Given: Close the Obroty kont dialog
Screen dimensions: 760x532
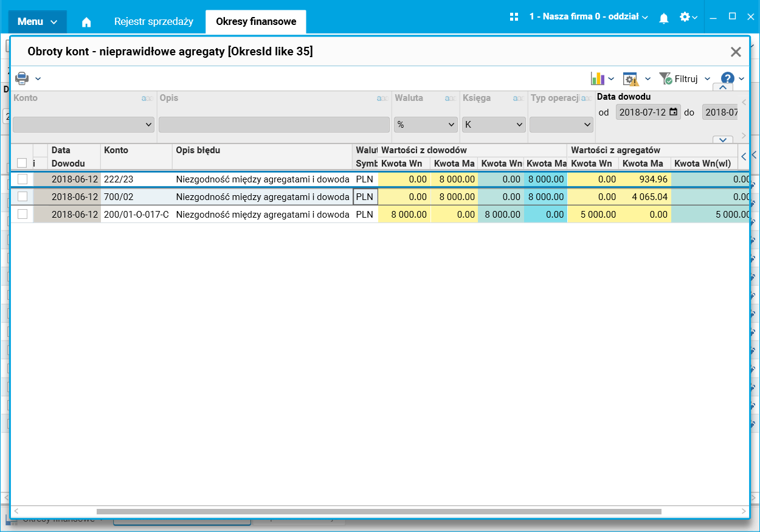Looking at the screenshot, I should [736, 52].
